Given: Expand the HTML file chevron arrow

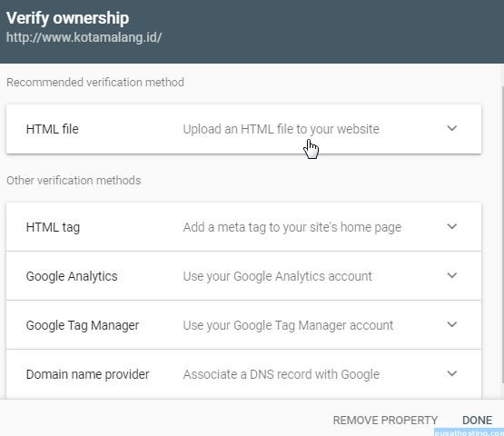Looking at the screenshot, I should (451, 128).
